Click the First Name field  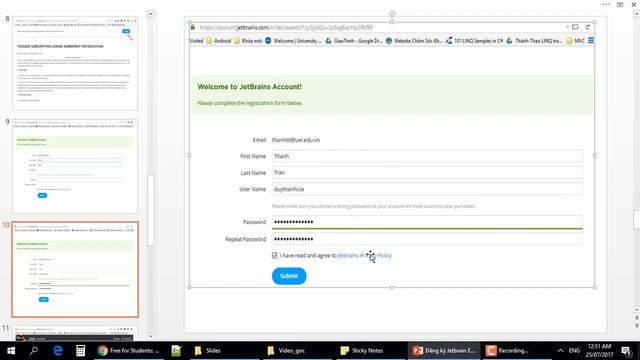(427, 156)
